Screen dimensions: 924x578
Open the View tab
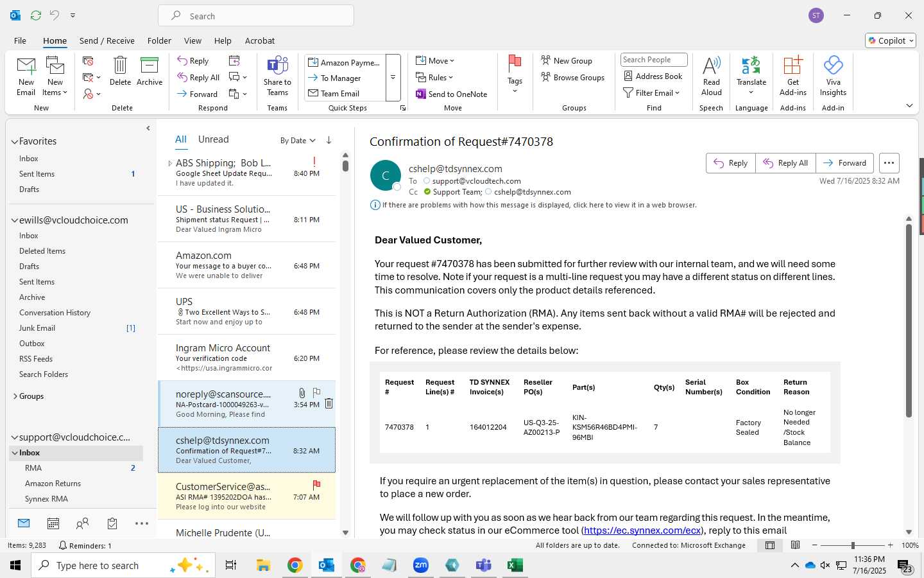click(x=193, y=40)
